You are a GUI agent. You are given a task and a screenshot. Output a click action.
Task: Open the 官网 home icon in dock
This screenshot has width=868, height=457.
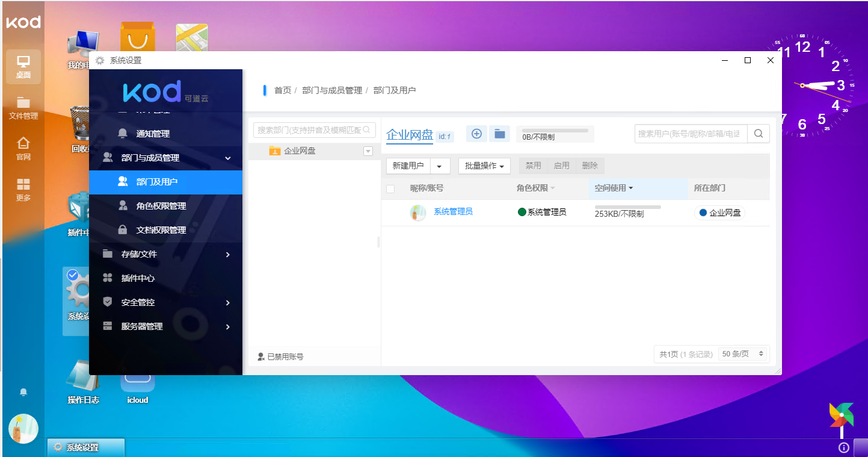click(x=23, y=148)
